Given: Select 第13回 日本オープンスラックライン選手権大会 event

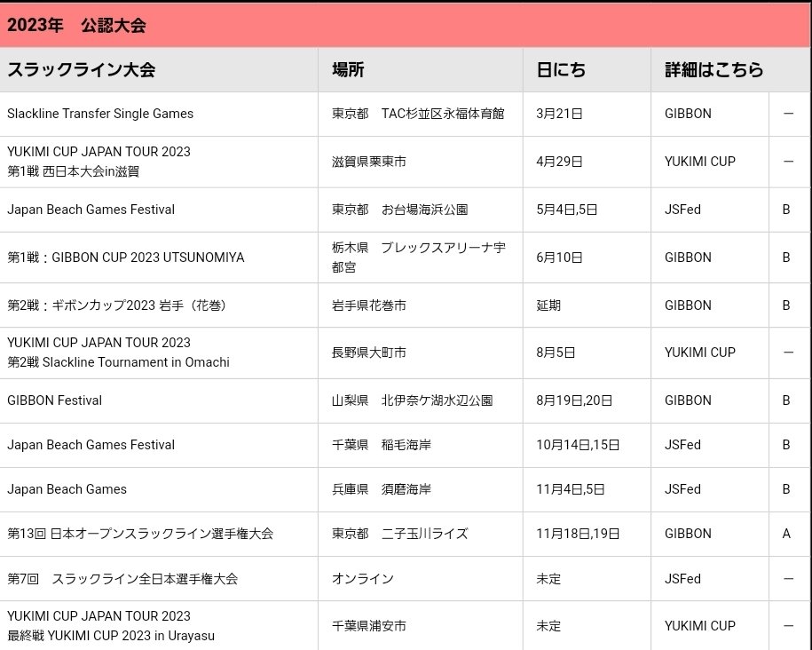Looking at the screenshot, I should tap(140, 534).
